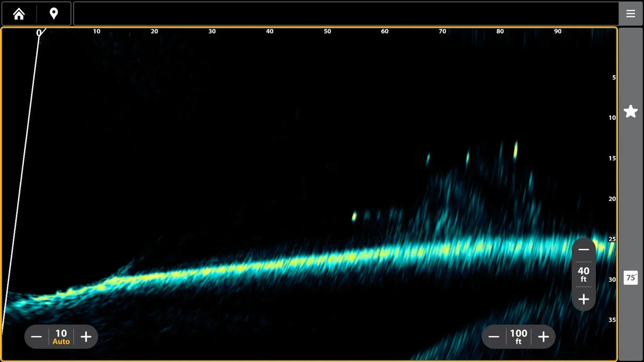This screenshot has width=644, height=362.
Task: Drop a waypoint using the map pin icon
Action: [x=53, y=13]
